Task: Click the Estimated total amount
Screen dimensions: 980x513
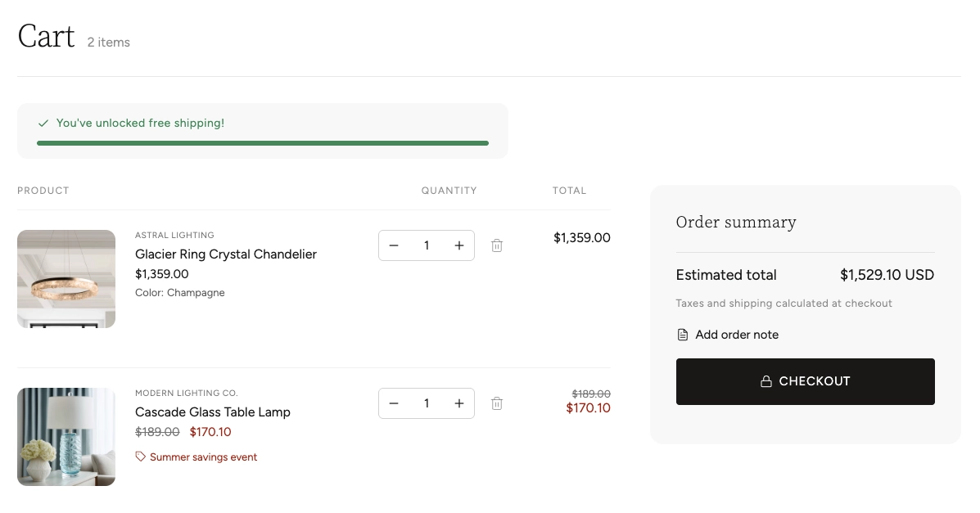Action: [887, 275]
